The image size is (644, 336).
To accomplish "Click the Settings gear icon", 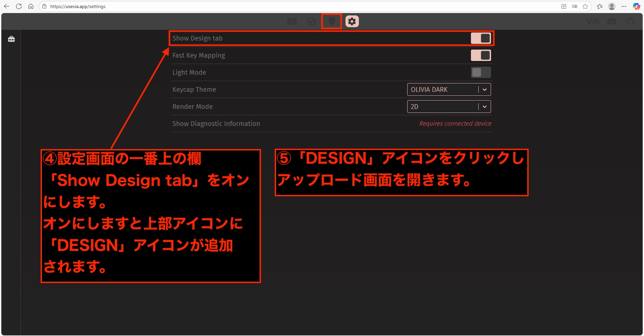I will click(352, 21).
